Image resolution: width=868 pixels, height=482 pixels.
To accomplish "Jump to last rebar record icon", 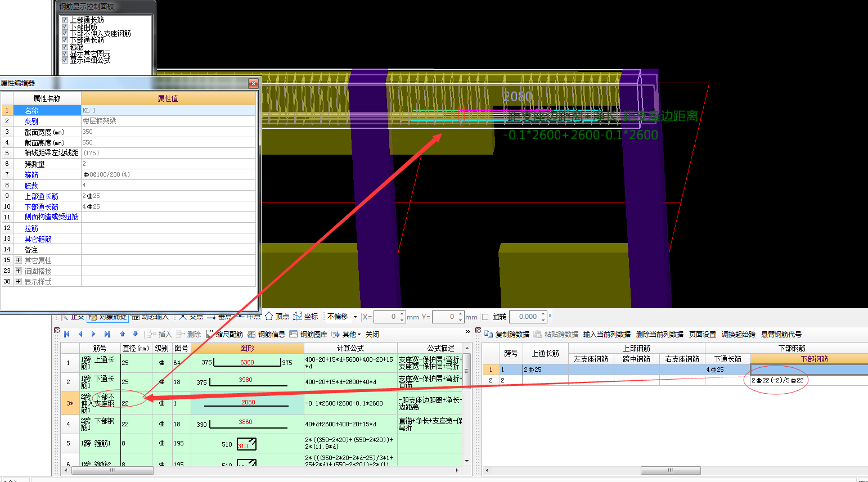I will [x=107, y=334].
